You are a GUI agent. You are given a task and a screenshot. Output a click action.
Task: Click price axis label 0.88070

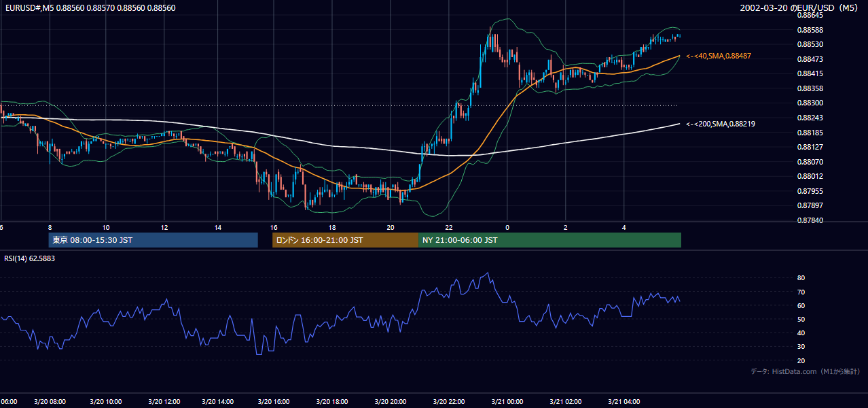[x=810, y=162]
